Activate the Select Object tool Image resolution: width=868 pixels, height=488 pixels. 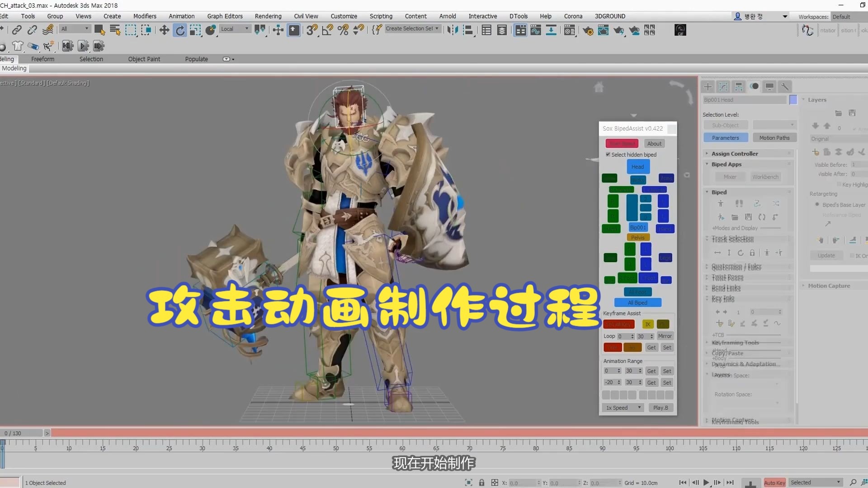[99, 30]
